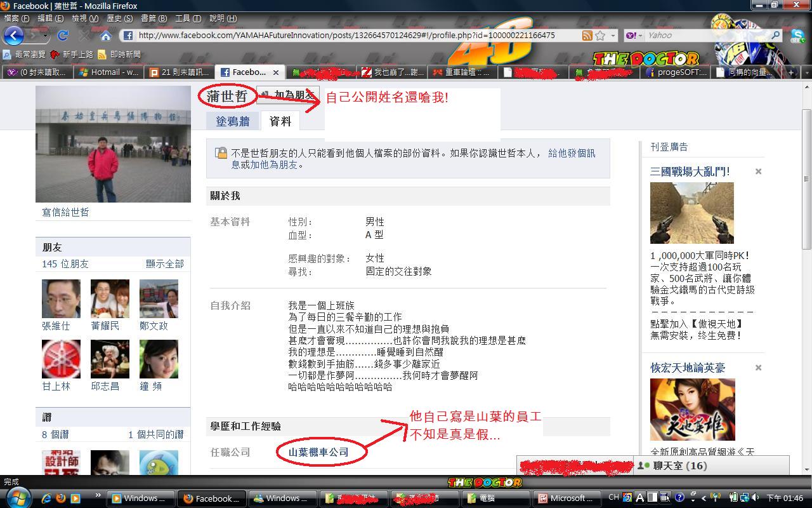The width and height of the screenshot is (812, 508).
Task: Close the 恢宏天地論英豪 advertisement
Action: tap(758, 368)
